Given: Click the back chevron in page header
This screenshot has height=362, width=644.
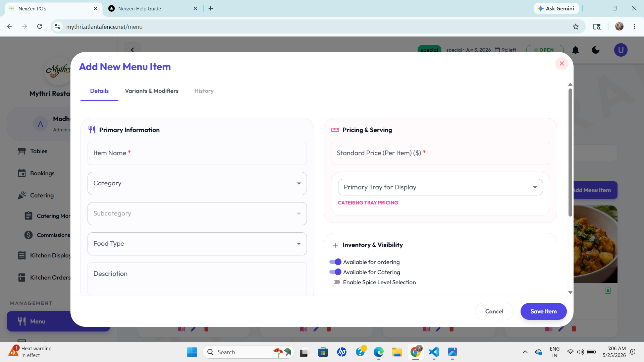Looking at the screenshot, I should point(132,50).
